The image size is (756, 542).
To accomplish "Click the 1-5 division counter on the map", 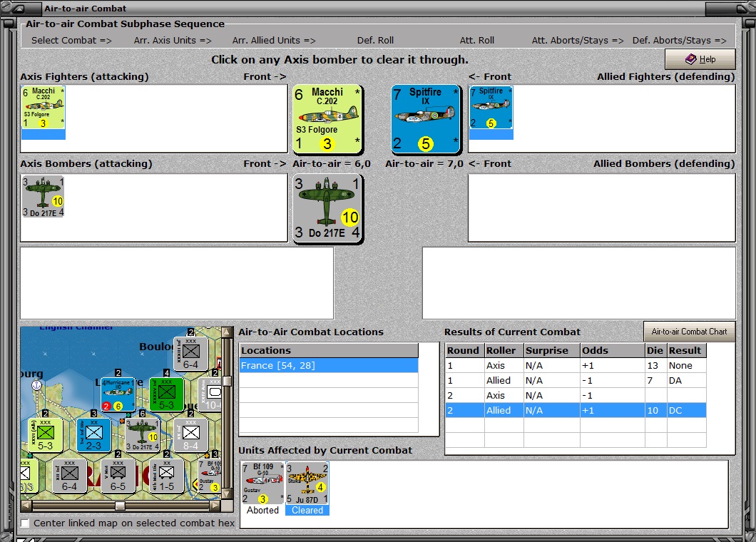I will point(166,476).
